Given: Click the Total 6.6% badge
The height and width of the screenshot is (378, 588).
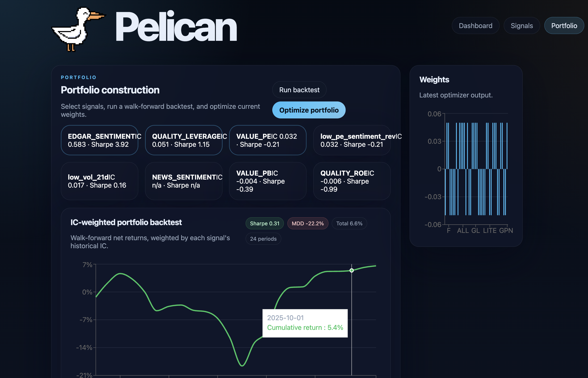Looking at the screenshot, I should tap(349, 223).
